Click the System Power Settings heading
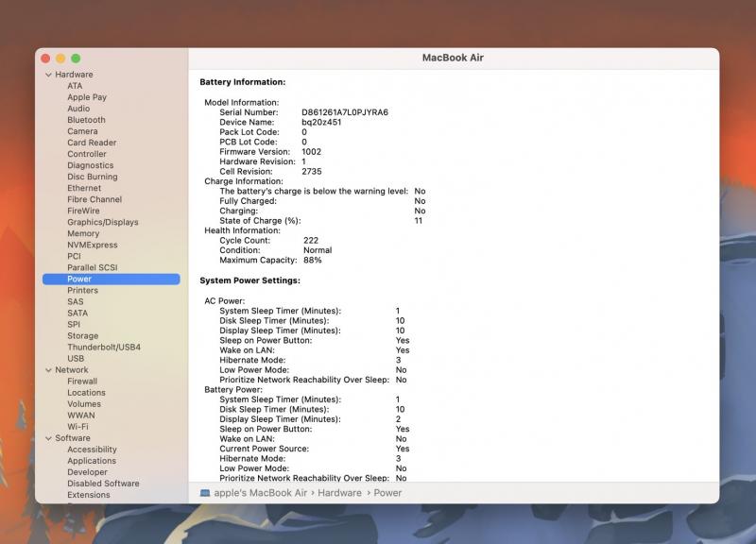Image resolution: width=756 pixels, height=544 pixels. 249,280
